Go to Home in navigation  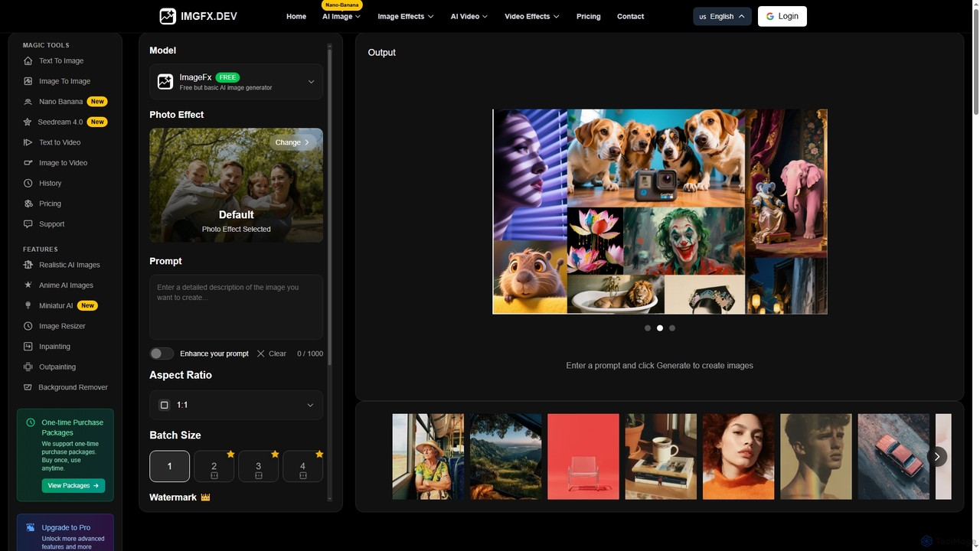click(296, 16)
